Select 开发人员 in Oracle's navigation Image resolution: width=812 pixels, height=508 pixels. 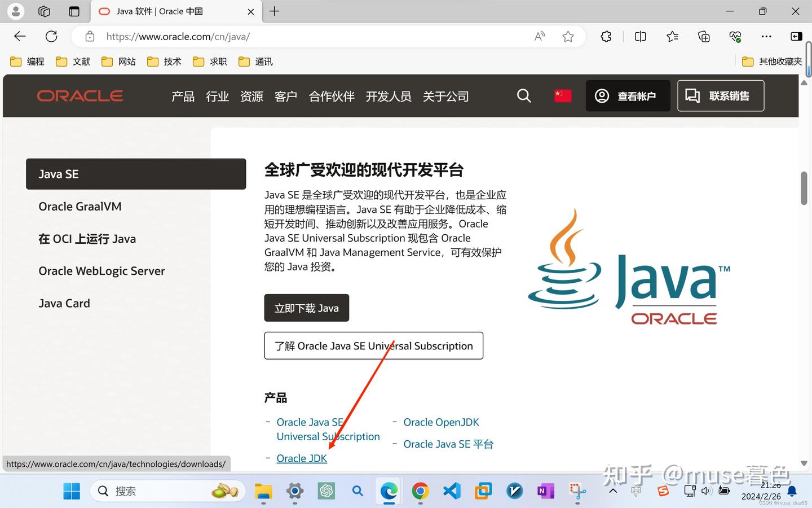tap(389, 96)
